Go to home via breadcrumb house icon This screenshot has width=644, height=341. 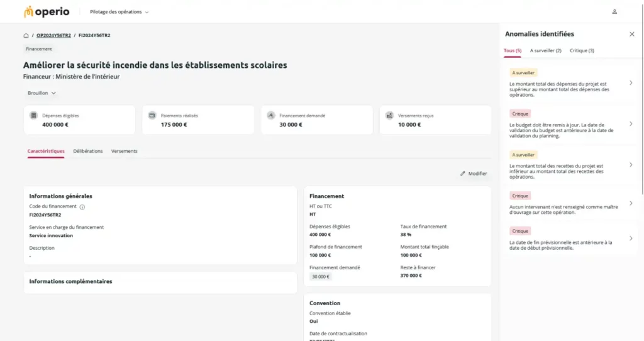26,35
